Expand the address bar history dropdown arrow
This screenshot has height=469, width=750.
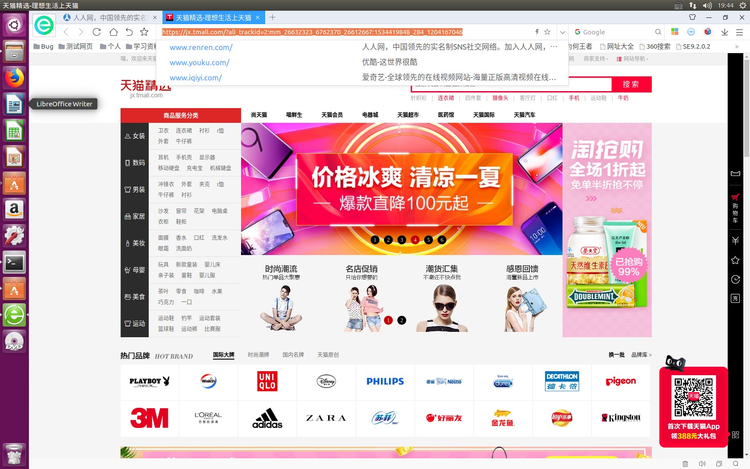tap(562, 32)
